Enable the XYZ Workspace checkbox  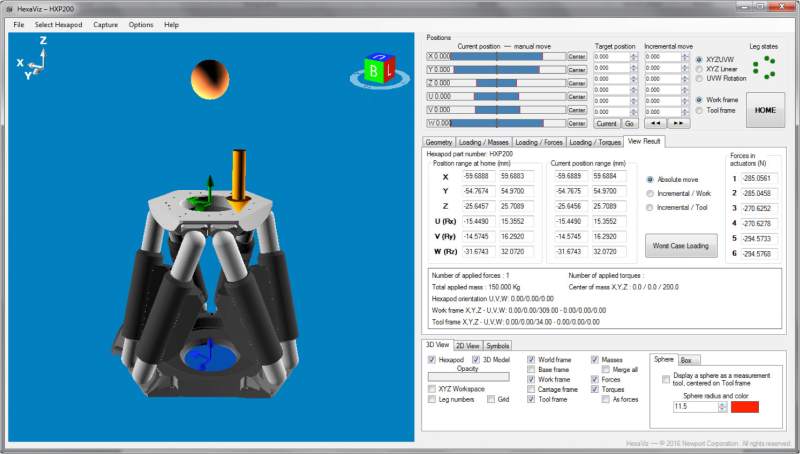point(433,388)
